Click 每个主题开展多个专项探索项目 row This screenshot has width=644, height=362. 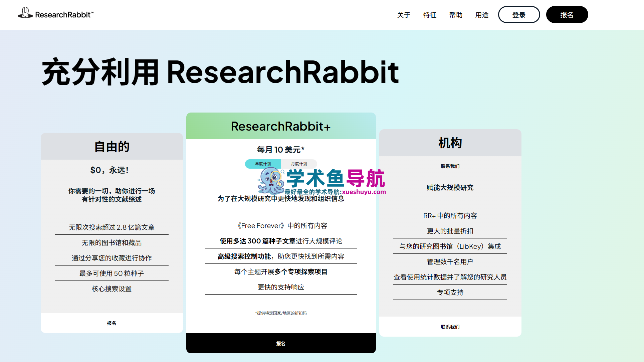pyautogui.click(x=281, y=271)
